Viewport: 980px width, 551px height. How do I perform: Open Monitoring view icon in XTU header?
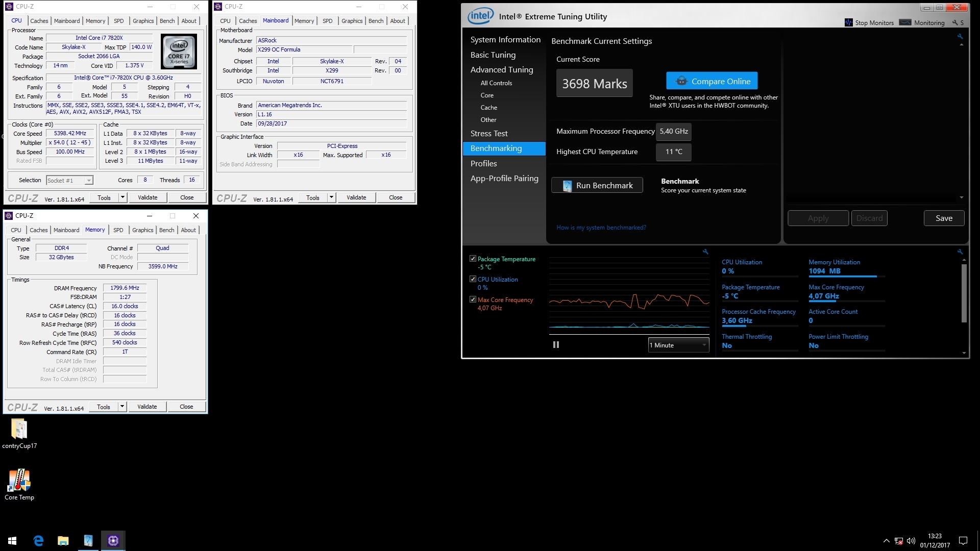[x=905, y=22]
